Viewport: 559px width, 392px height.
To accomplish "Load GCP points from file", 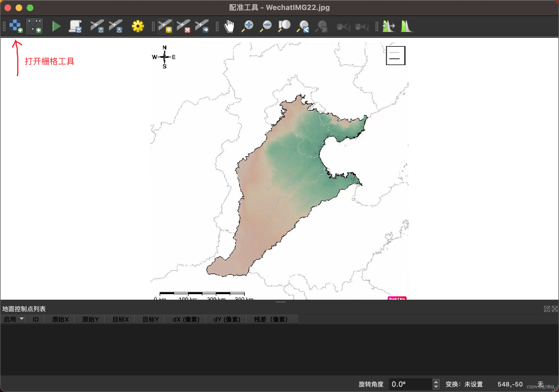I will coord(97,26).
